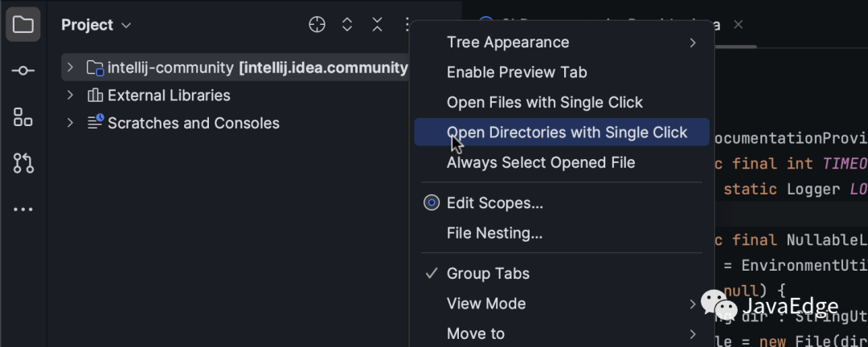Toggle Enable Preview Tab option
This screenshot has width=868, height=347.
tap(561, 72)
